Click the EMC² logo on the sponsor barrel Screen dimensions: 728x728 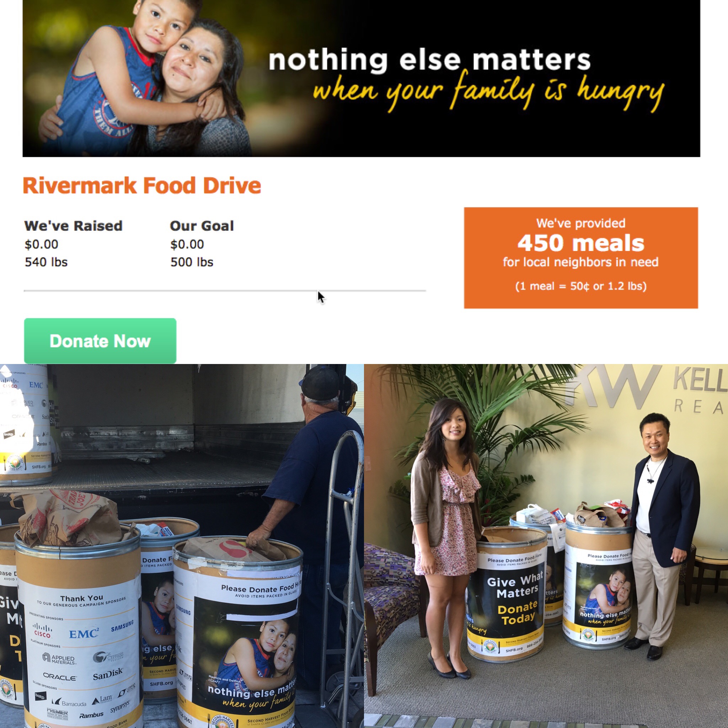(x=84, y=633)
